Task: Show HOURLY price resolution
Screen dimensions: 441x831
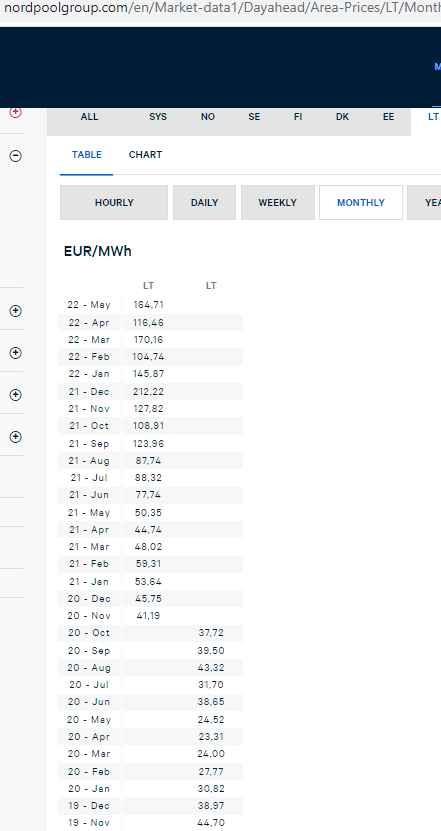Action: (114, 202)
